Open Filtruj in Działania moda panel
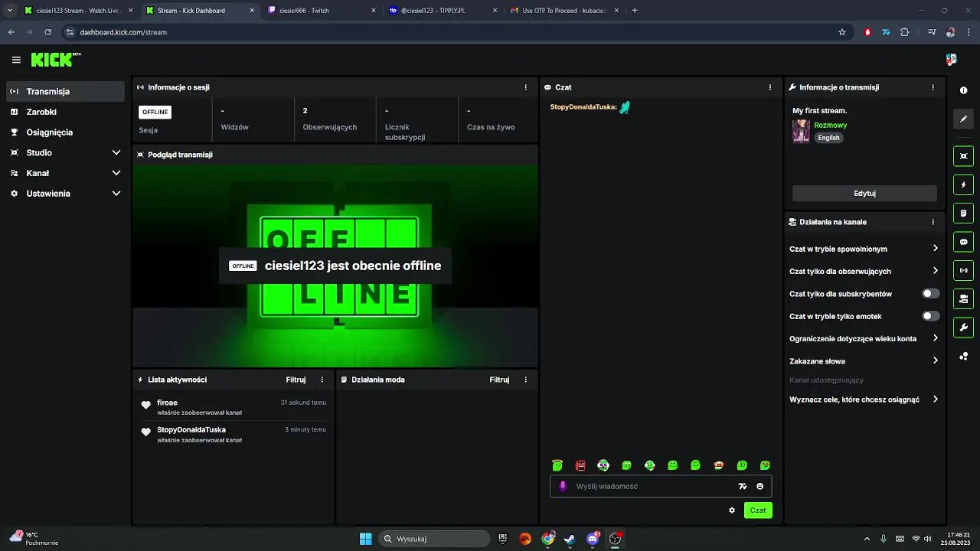 point(499,380)
